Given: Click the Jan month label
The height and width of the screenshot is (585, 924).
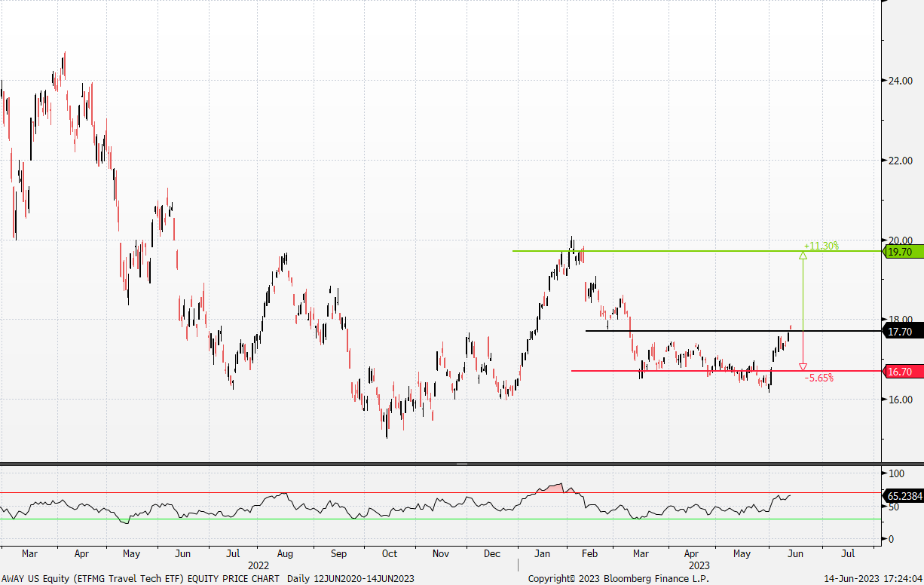Looking at the screenshot, I should pos(543,553).
